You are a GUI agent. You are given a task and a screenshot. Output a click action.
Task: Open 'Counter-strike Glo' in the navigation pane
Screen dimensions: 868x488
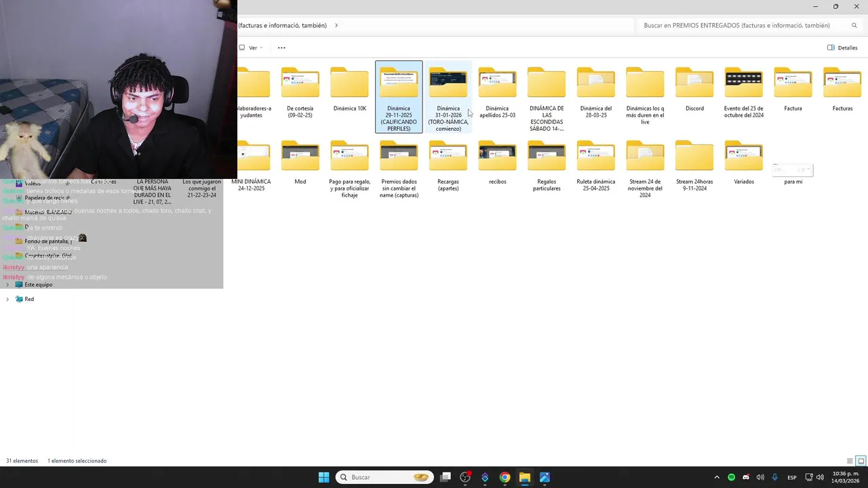(x=43, y=256)
